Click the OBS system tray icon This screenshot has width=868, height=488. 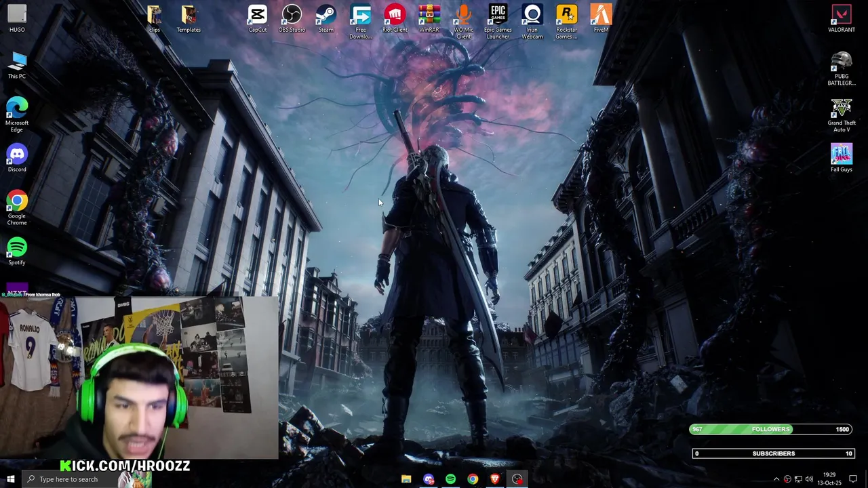point(787,479)
